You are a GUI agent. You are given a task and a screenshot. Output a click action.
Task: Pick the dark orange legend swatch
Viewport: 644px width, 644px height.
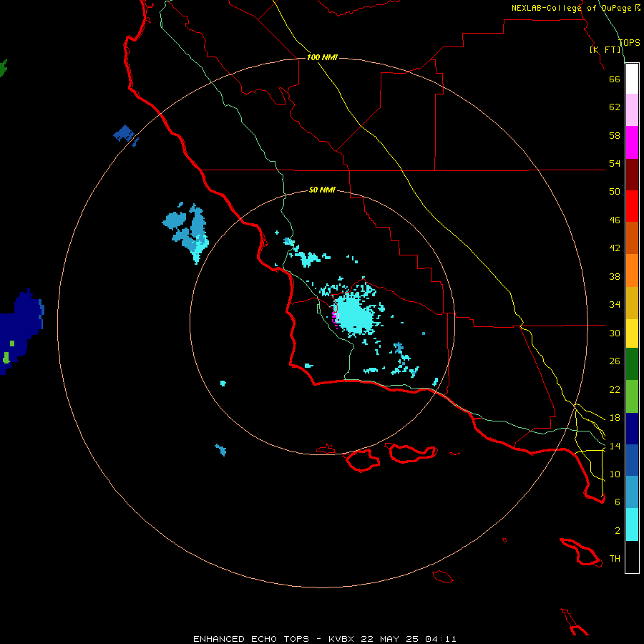point(632,238)
